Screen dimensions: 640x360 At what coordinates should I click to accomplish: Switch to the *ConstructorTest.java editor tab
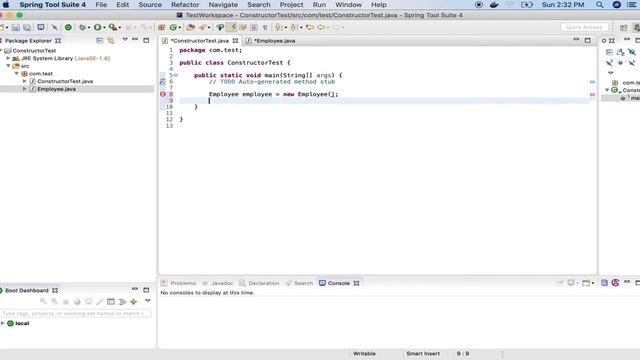coord(200,41)
